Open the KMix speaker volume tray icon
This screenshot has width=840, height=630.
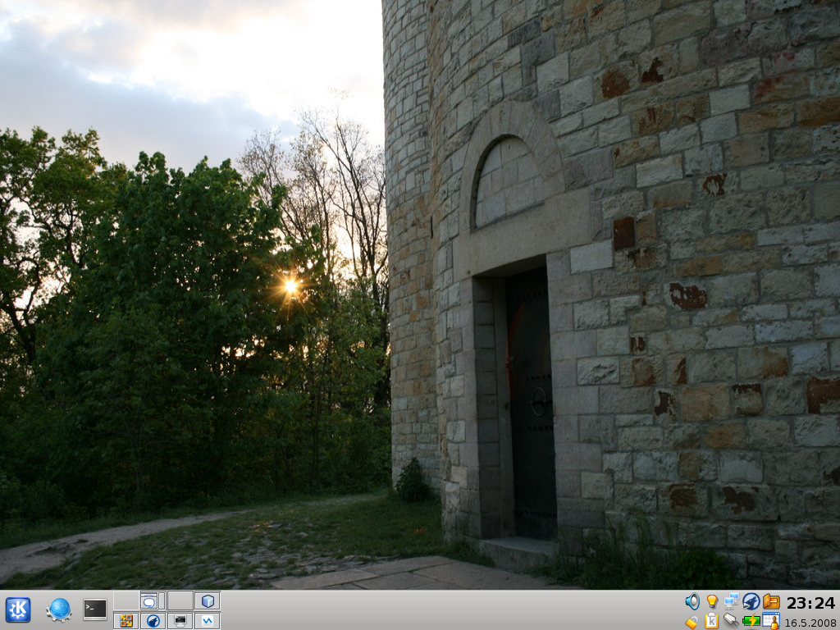pyautogui.click(x=692, y=601)
